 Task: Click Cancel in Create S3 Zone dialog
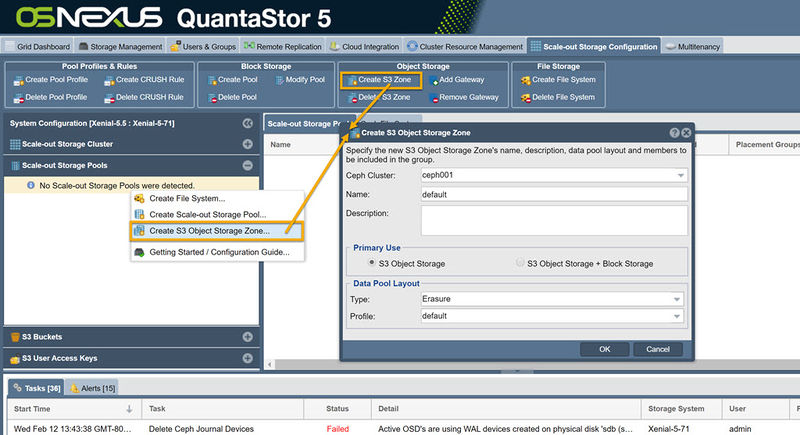(658, 349)
